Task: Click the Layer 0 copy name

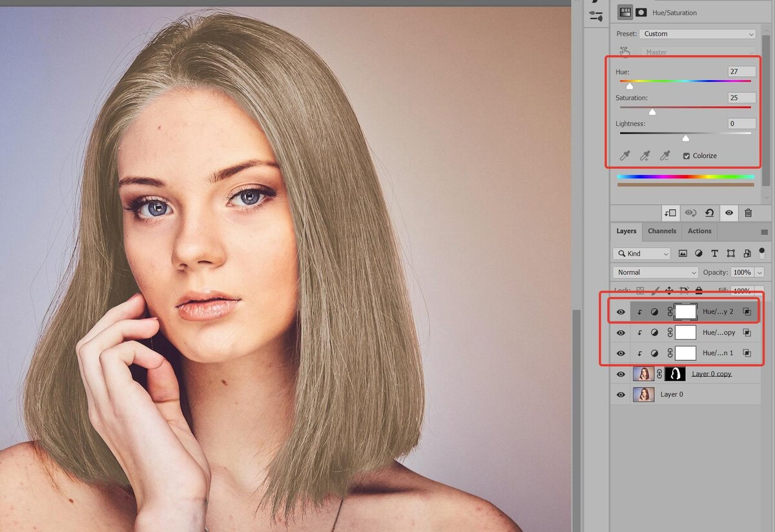Action: (712, 374)
